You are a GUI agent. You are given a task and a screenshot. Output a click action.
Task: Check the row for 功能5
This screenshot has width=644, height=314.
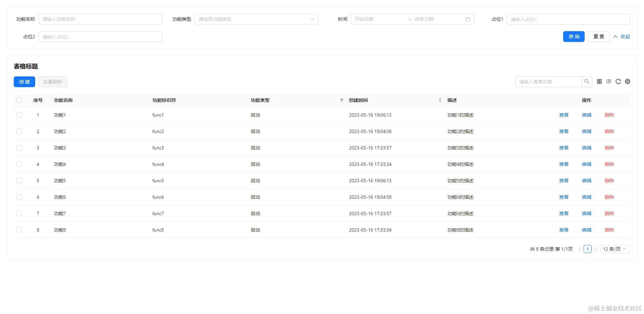(19, 181)
